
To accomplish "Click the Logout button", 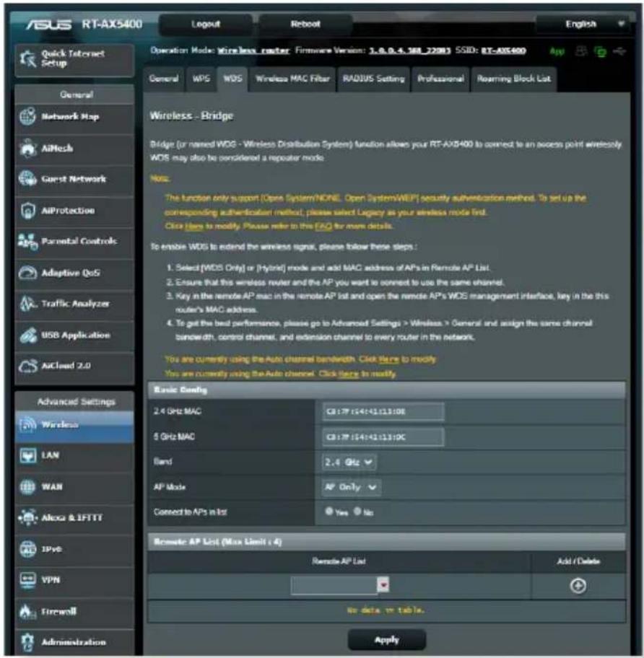I will (x=206, y=24).
